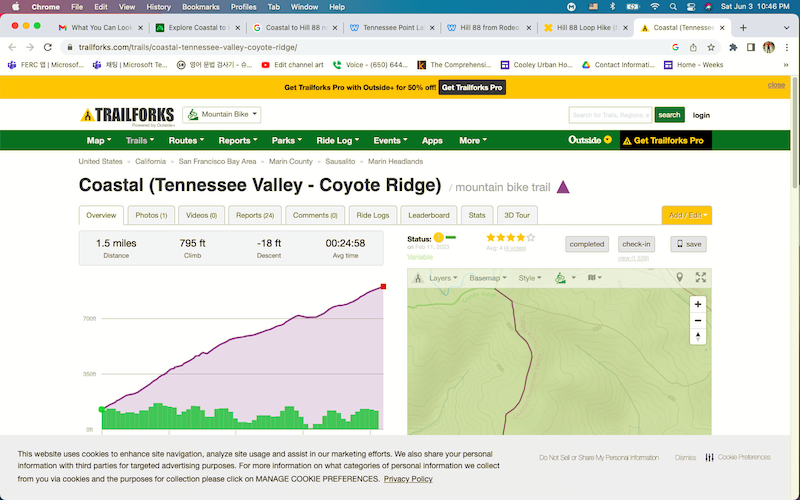Open the Reports navigation menu
Image resolution: width=800 pixels, height=500 pixels.
238,140
